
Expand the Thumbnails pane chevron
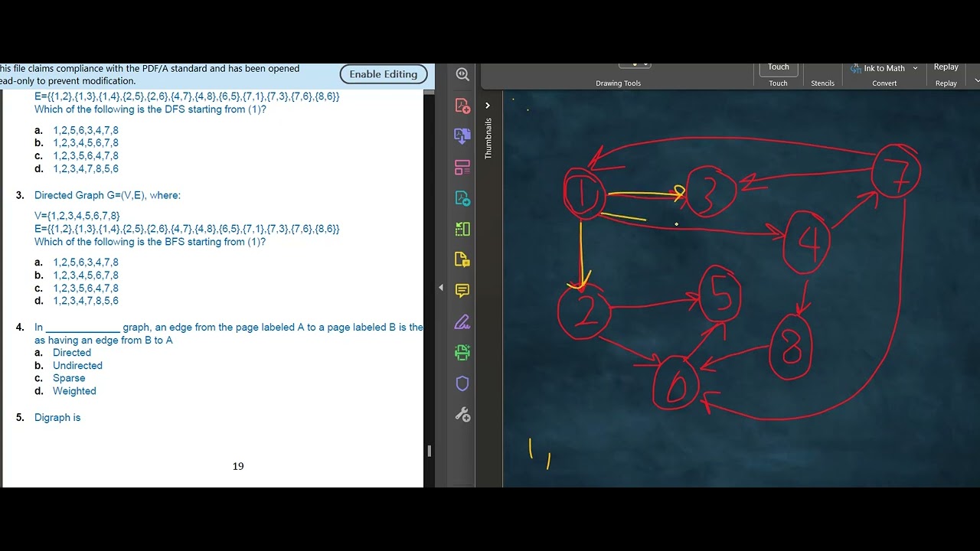click(x=488, y=106)
